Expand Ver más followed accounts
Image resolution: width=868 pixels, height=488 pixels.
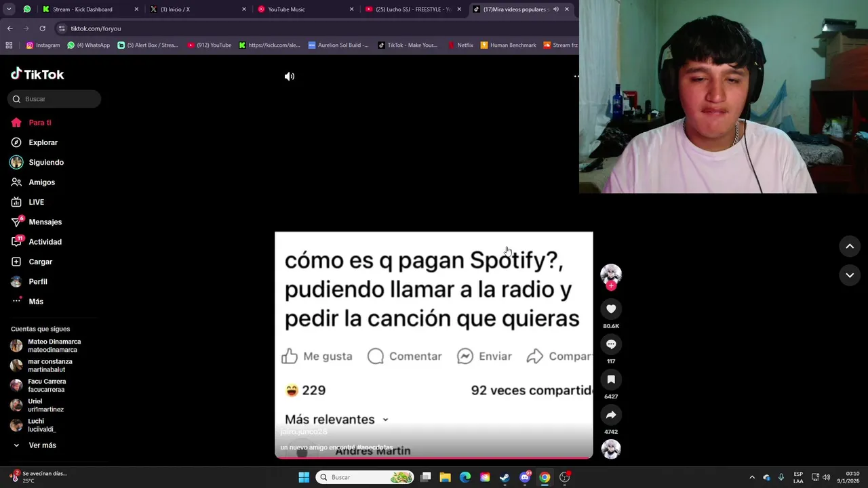35,445
